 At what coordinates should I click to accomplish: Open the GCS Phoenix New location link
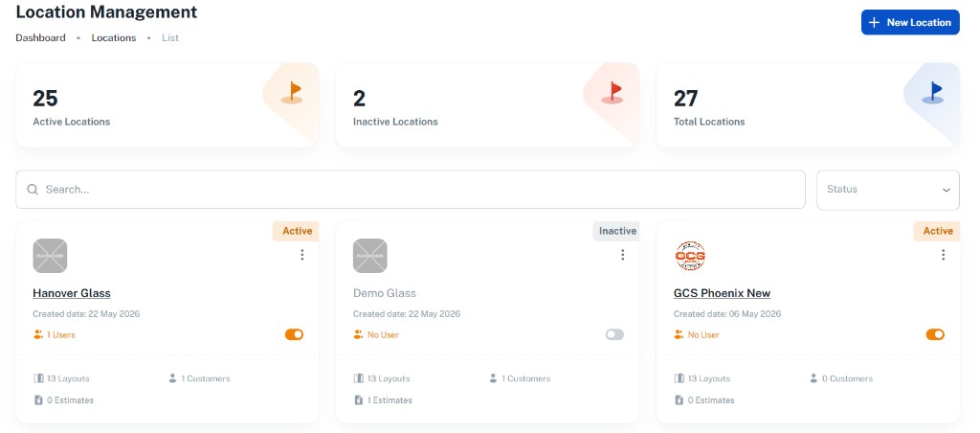pos(722,293)
